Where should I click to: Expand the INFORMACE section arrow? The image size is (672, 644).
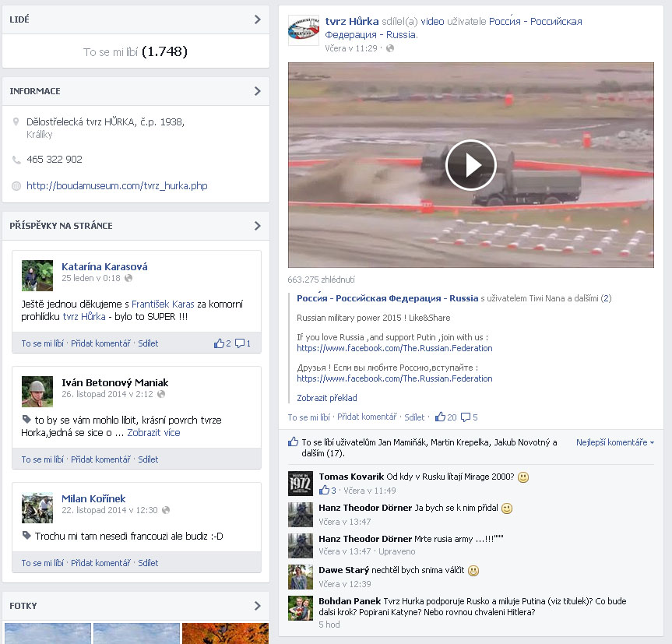click(257, 91)
